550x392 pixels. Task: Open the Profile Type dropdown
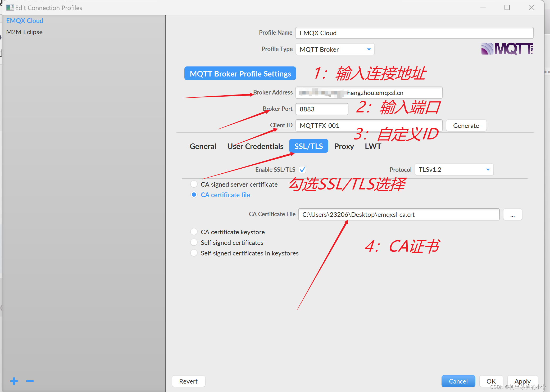coord(335,49)
